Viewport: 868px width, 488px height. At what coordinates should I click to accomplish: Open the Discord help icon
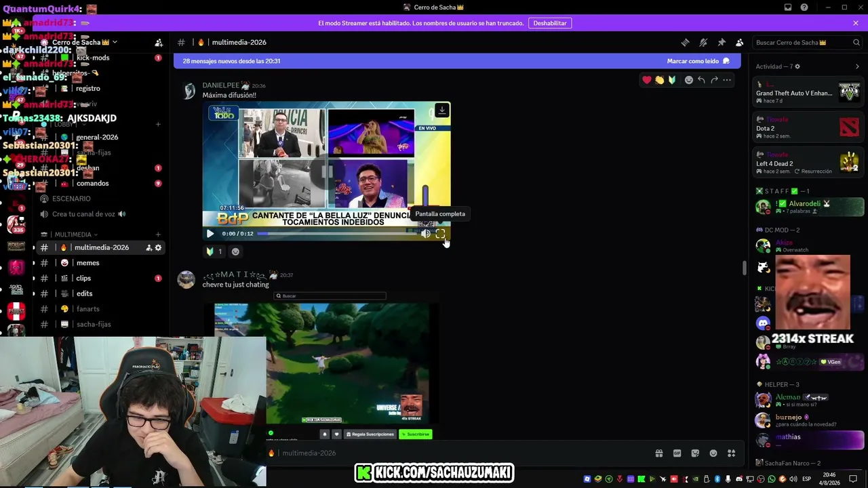[804, 7]
